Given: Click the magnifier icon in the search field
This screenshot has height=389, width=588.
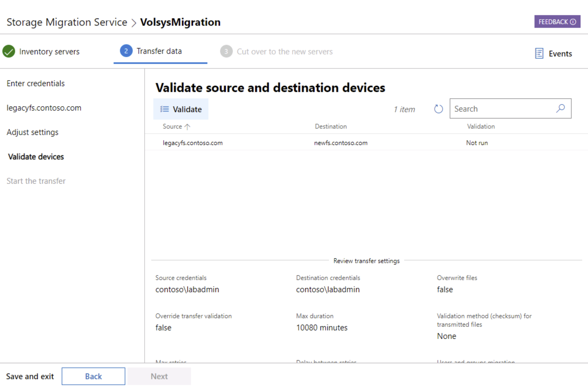Looking at the screenshot, I should (x=561, y=109).
